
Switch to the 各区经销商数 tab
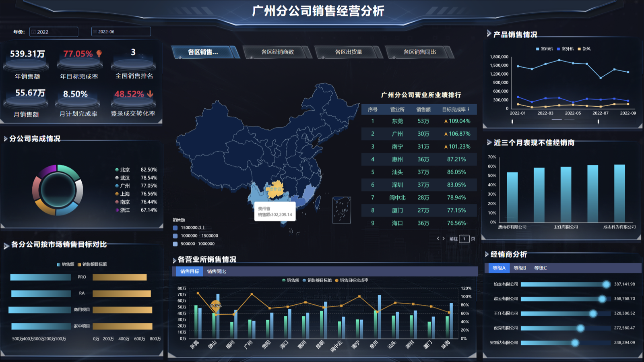(278, 52)
